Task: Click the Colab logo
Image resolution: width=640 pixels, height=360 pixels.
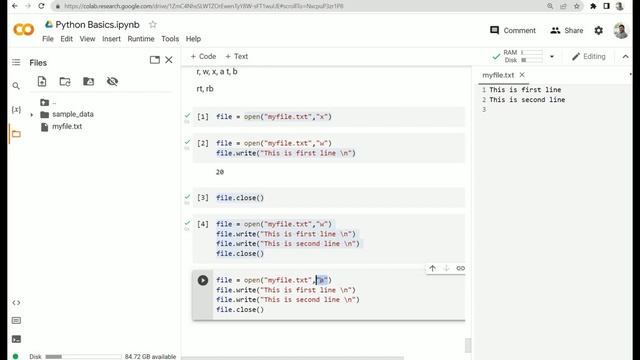Action: coord(24,30)
